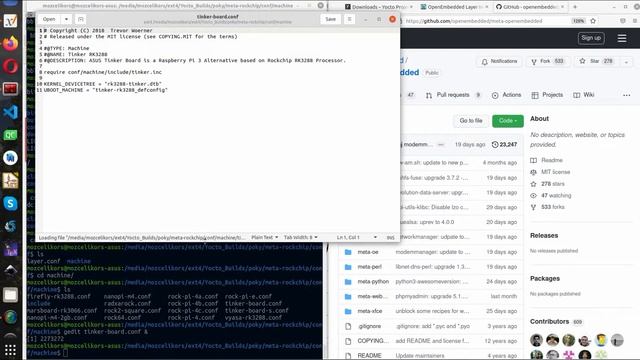Open the Pull requests tab on GitHub

453,95
